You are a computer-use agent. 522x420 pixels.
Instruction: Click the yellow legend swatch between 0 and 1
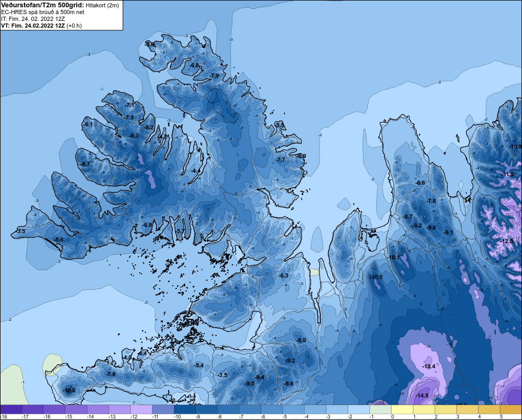click(x=402, y=410)
